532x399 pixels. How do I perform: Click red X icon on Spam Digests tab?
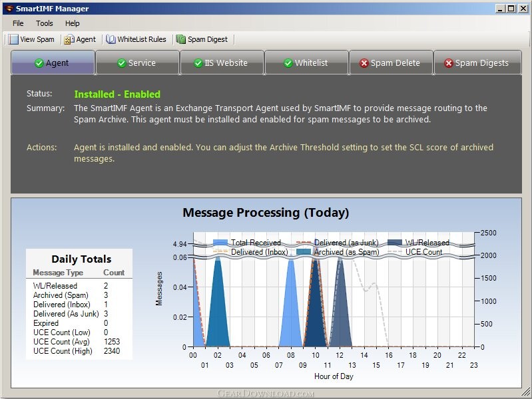pyautogui.click(x=449, y=63)
